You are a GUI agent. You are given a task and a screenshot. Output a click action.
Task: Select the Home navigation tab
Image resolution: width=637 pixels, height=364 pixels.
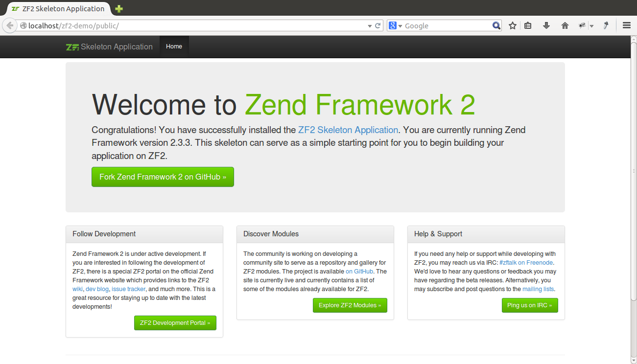174,46
